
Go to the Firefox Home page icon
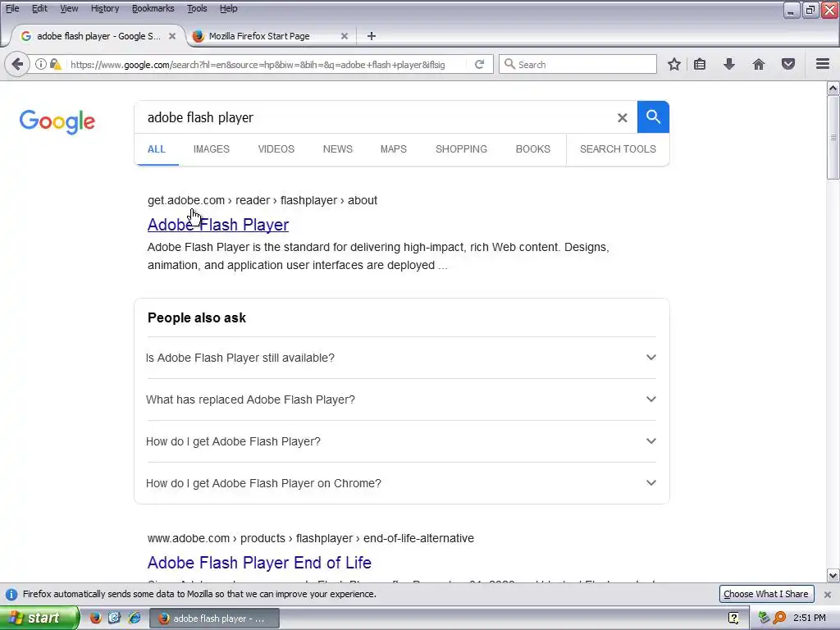pos(759,64)
